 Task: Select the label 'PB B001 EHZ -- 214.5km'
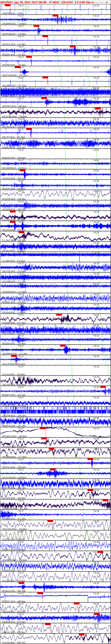pyautogui.click(x=14, y=302)
